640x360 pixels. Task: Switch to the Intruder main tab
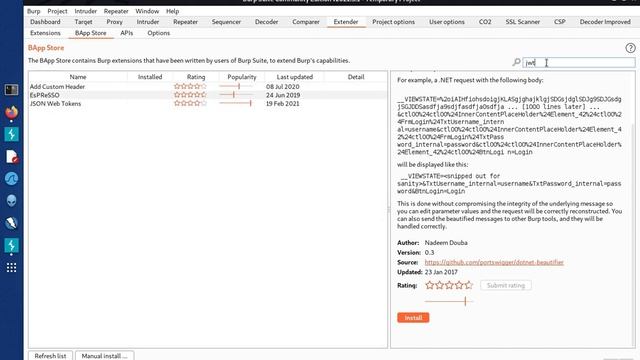click(x=148, y=22)
